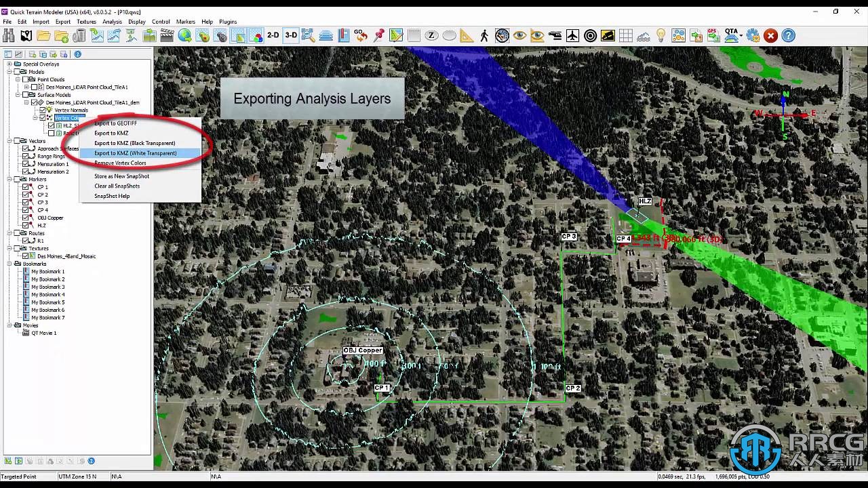This screenshot has width=868, height=488.
Task: Click the compass overlay icon
Action: tap(502, 35)
